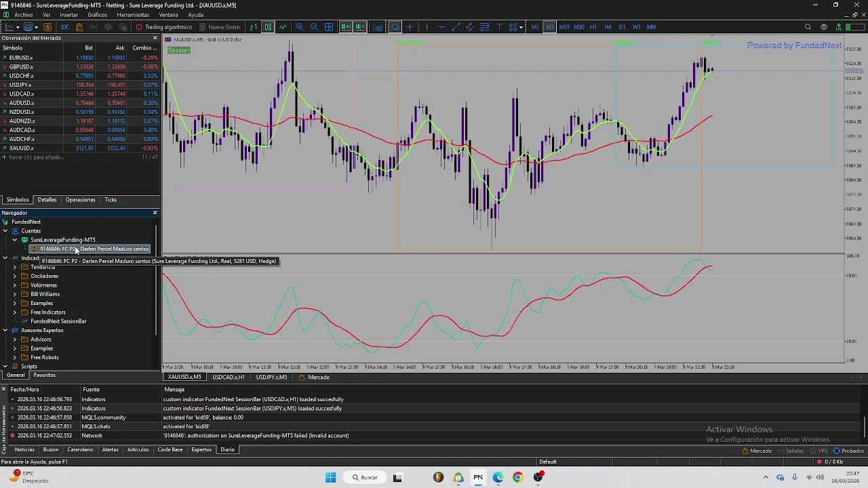
Task: Expand the Volúmenes folder
Action: point(15,285)
